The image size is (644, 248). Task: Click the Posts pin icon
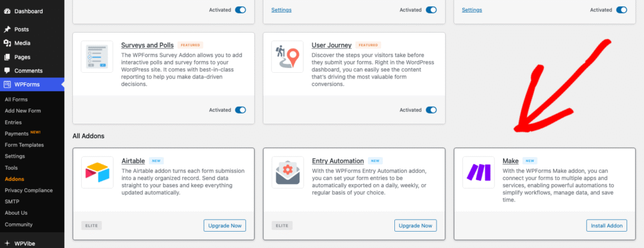[7, 30]
